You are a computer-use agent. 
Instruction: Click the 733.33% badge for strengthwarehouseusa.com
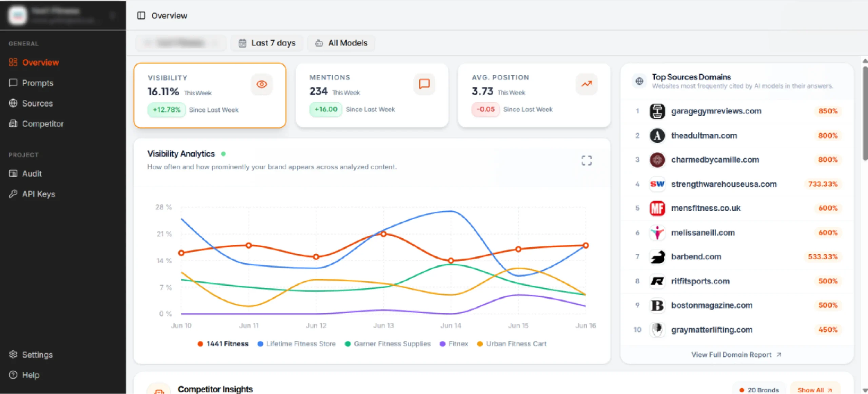[823, 184]
